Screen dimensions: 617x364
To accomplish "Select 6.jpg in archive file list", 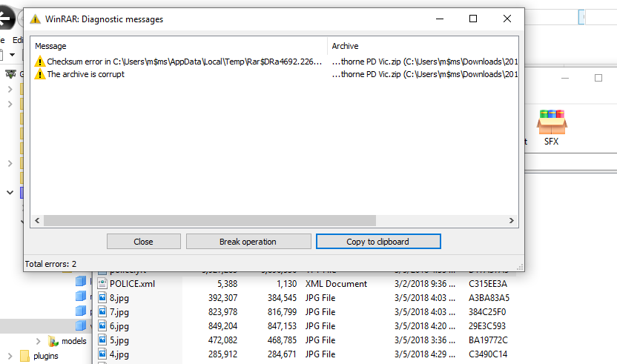I will click(x=119, y=326).
